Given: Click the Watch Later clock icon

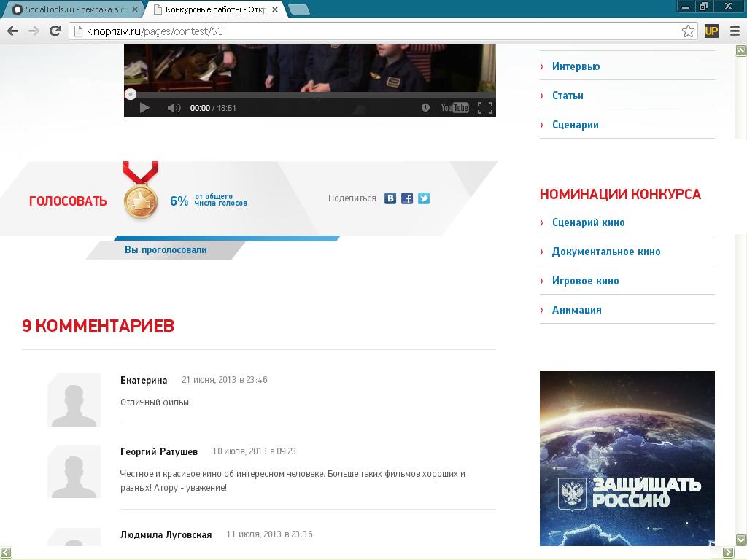Looking at the screenshot, I should click(x=425, y=108).
